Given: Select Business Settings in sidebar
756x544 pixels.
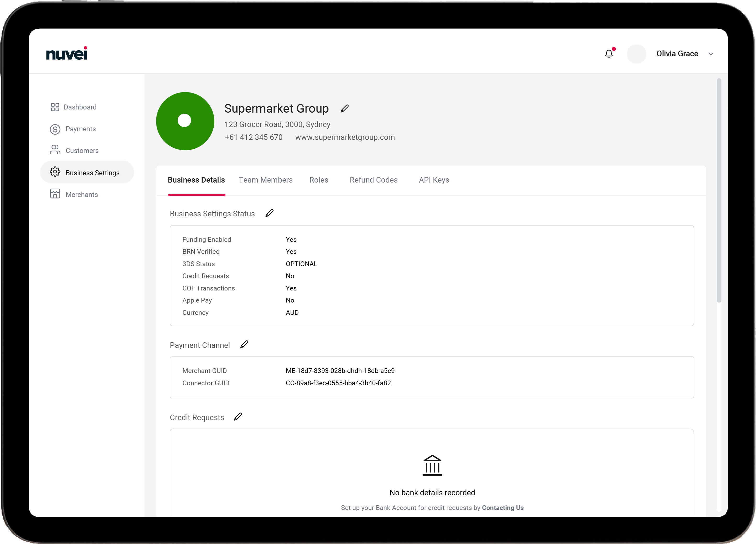Looking at the screenshot, I should click(x=87, y=172).
